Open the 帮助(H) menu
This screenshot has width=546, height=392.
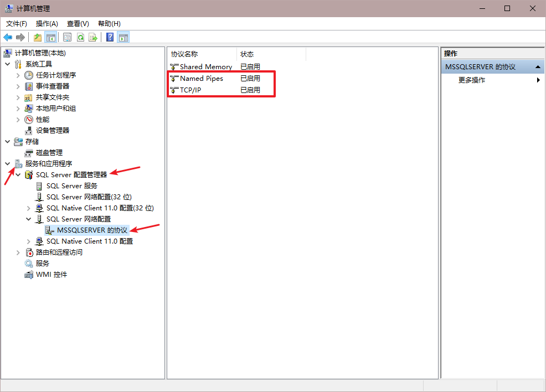click(x=109, y=24)
